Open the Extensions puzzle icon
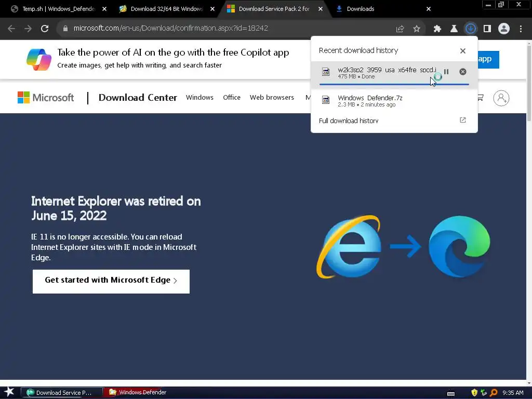Viewport: 532px width, 399px height. (437, 29)
